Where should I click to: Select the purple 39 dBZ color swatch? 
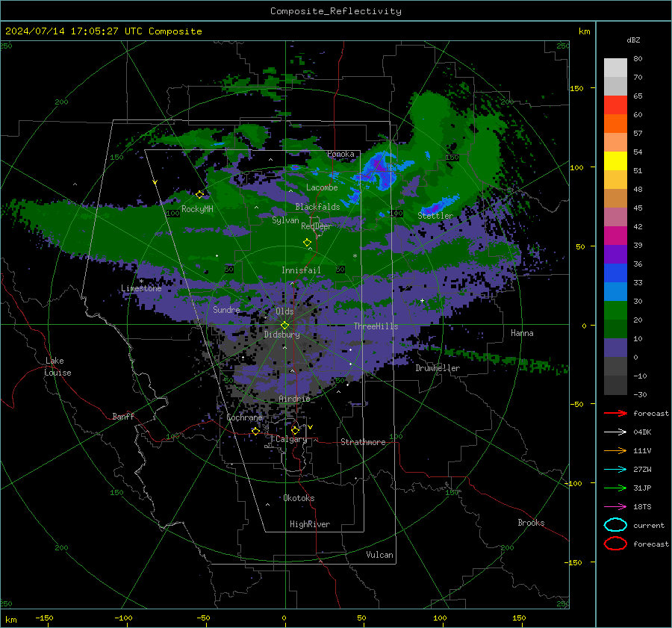point(615,254)
